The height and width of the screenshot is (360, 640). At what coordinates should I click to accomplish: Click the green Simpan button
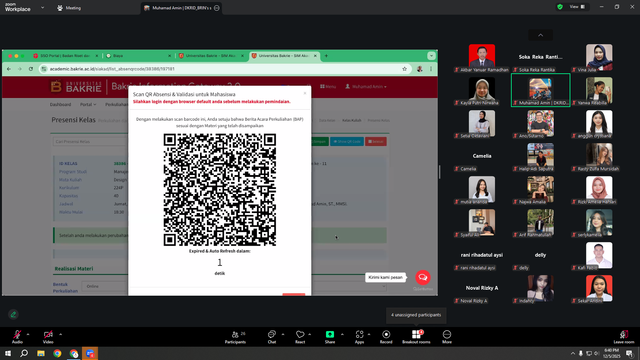coord(320,142)
